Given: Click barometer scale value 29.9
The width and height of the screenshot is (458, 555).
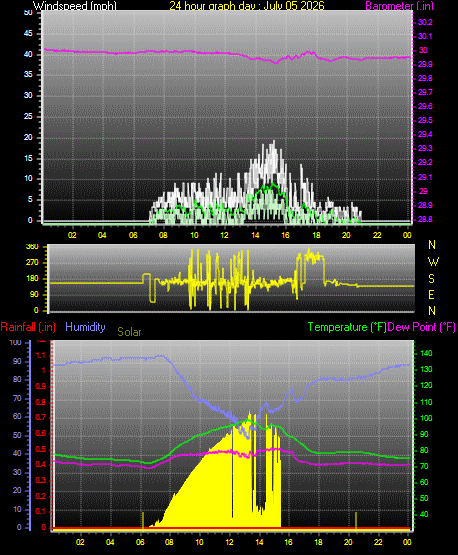Looking at the screenshot, I should click(425, 64).
